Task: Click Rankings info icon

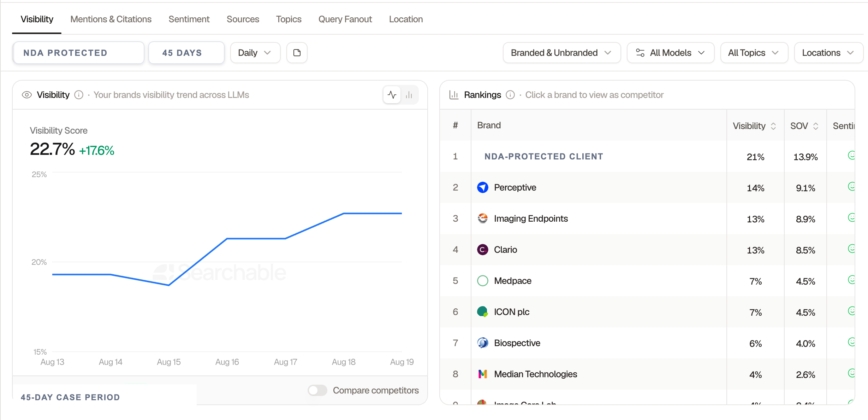Action: click(x=510, y=95)
